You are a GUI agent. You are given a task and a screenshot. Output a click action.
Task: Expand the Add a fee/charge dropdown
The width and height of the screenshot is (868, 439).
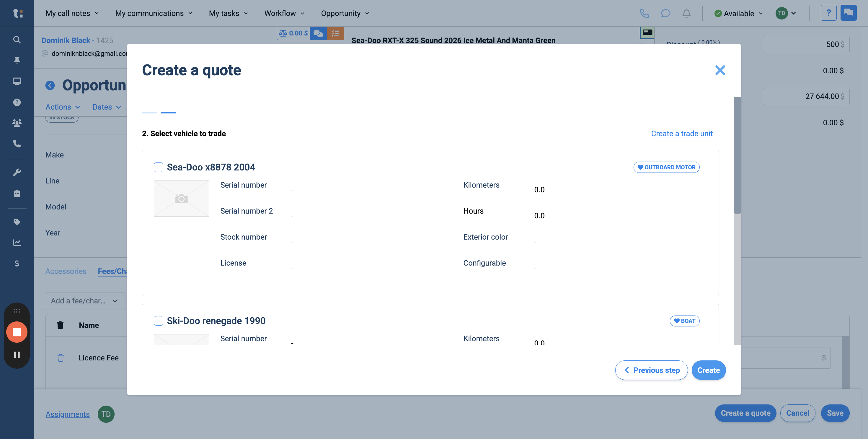pos(84,301)
